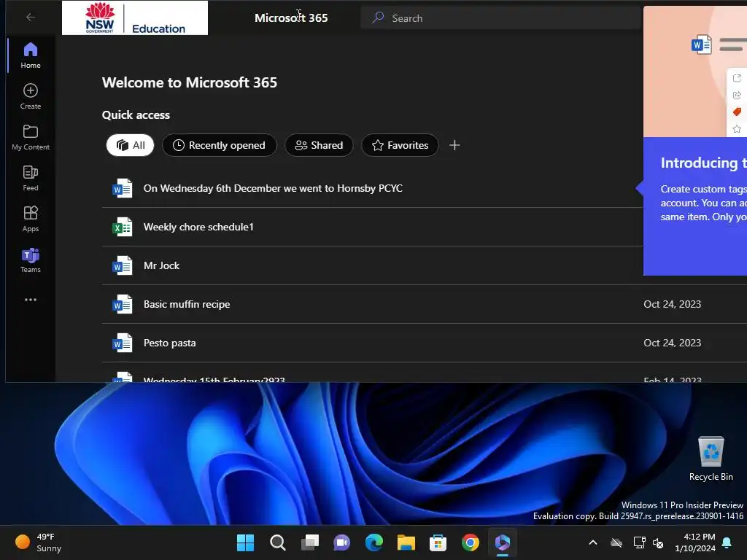Open the Feed section in sidebar

click(31, 178)
